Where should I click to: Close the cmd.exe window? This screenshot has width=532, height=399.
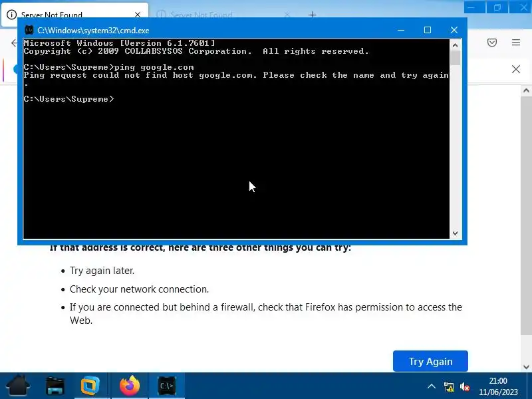pos(454,30)
